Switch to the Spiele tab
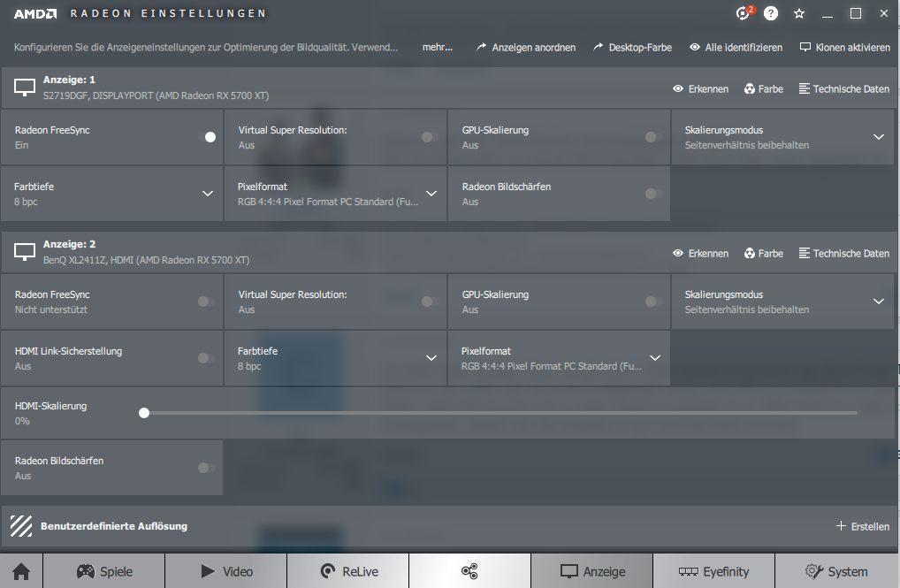Viewport: 900px width, 588px height. point(104,571)
